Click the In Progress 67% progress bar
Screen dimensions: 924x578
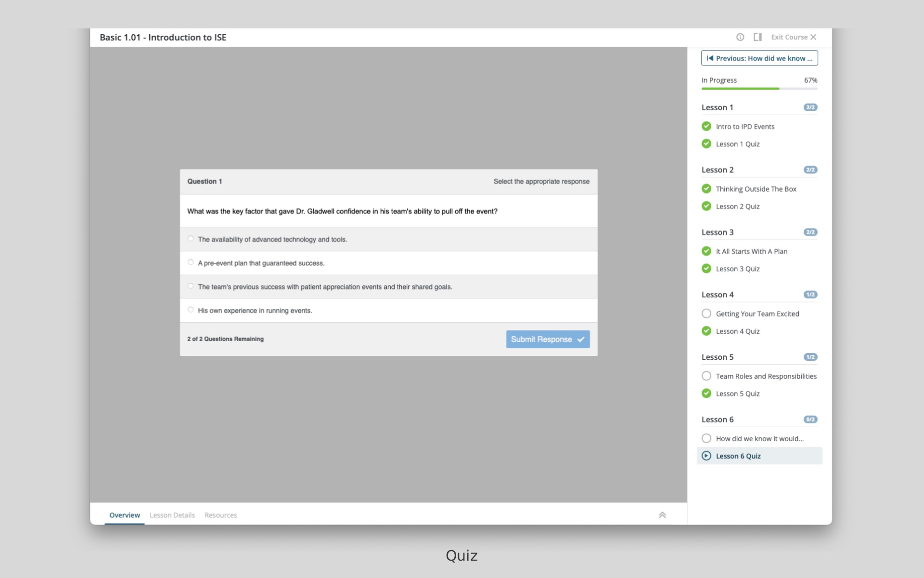[759, 89]
